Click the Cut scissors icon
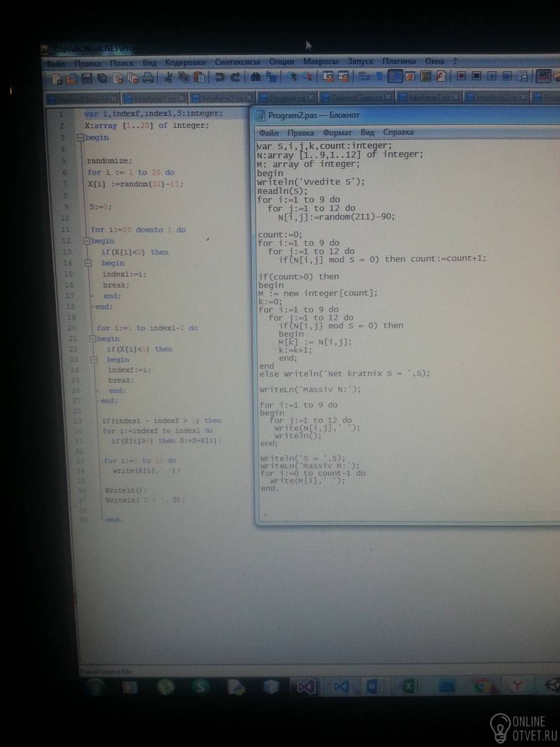This screenshot has width=560, height=747. click(x=168, y=78)
